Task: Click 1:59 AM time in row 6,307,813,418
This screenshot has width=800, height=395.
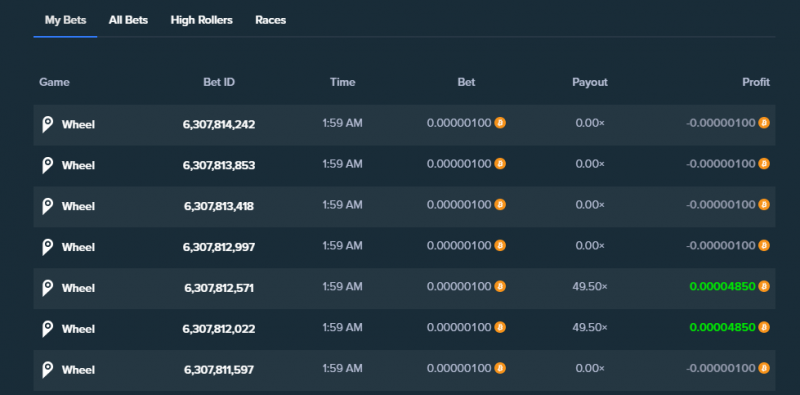Action: coord(342,205)
